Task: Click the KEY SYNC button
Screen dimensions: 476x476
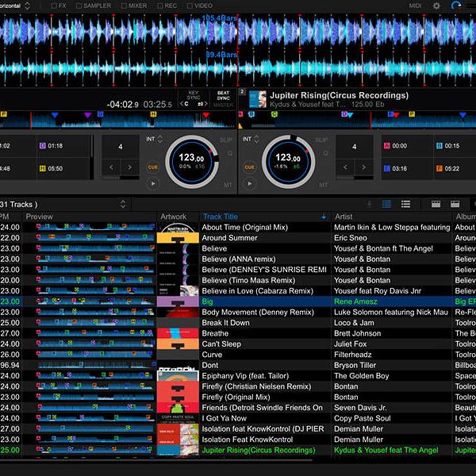Action: (x=193, y=98)
